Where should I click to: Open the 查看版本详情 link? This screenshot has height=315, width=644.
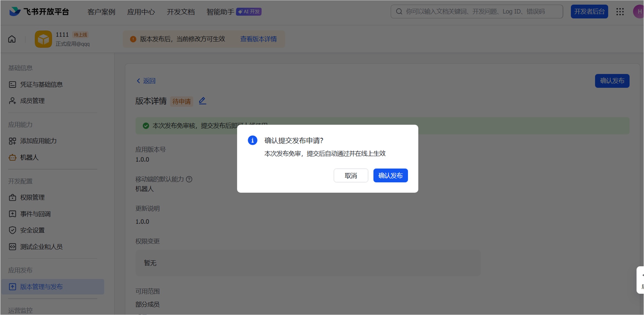click(x=258, y=39)
